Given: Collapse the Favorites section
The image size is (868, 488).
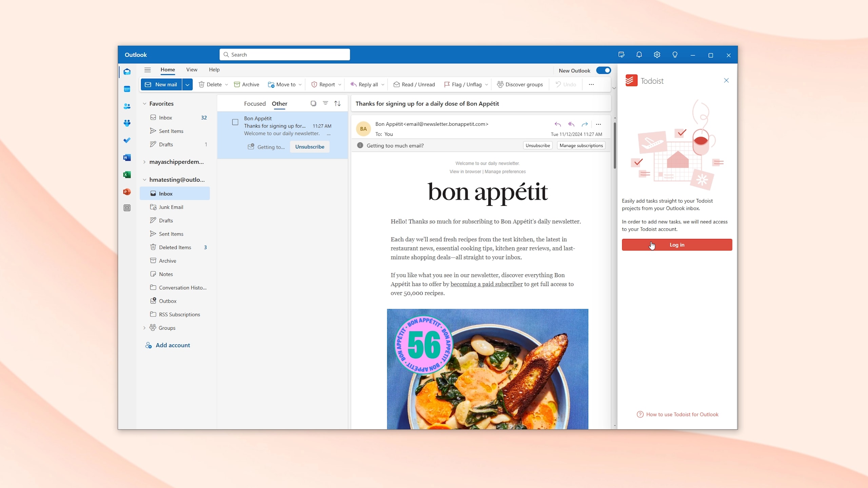Looking at the screenshot, I should [x=145, y=104].
